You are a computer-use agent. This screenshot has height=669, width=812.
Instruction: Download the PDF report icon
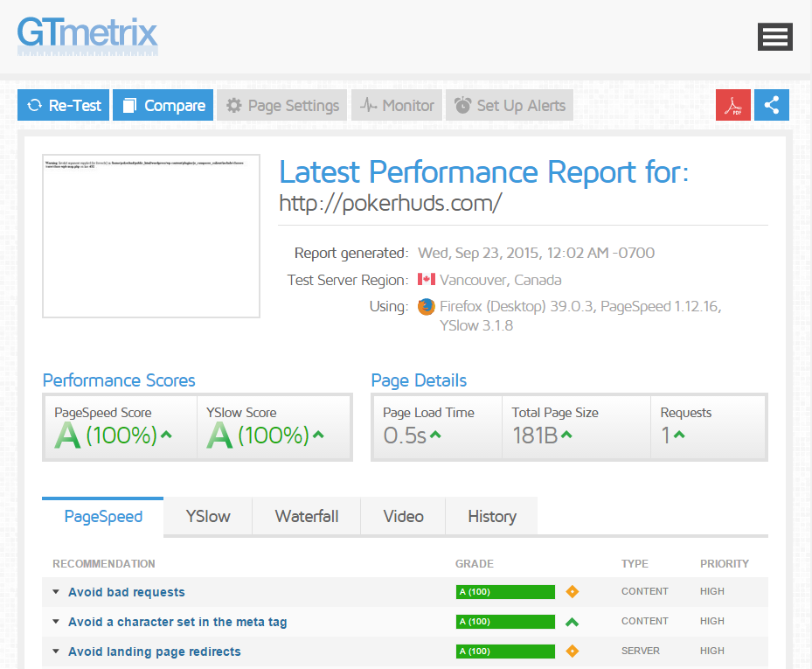732,105
